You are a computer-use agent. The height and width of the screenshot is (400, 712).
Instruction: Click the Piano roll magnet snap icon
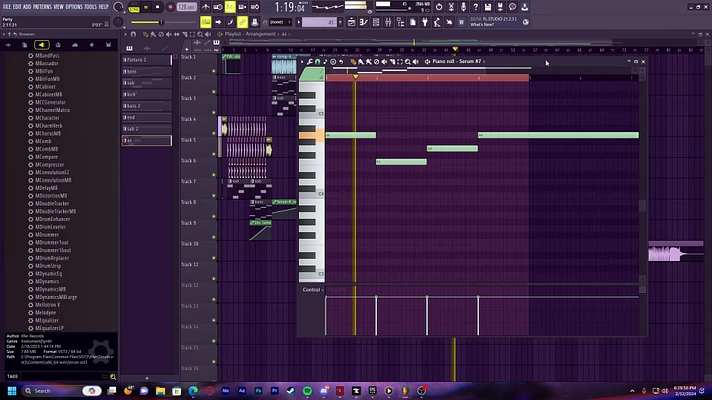point(317,61)
